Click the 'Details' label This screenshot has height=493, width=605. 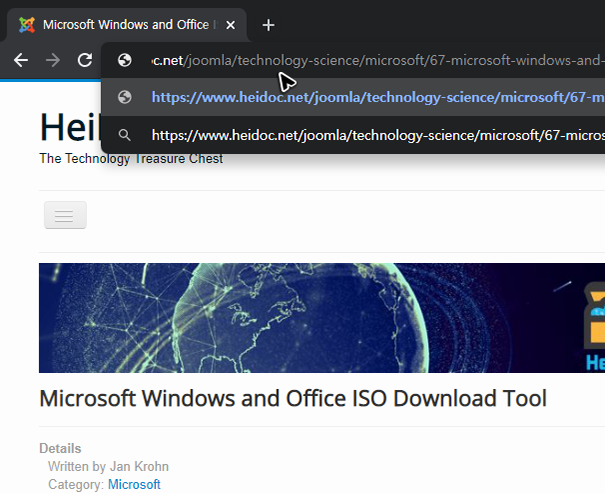click(x=60, y=449)
